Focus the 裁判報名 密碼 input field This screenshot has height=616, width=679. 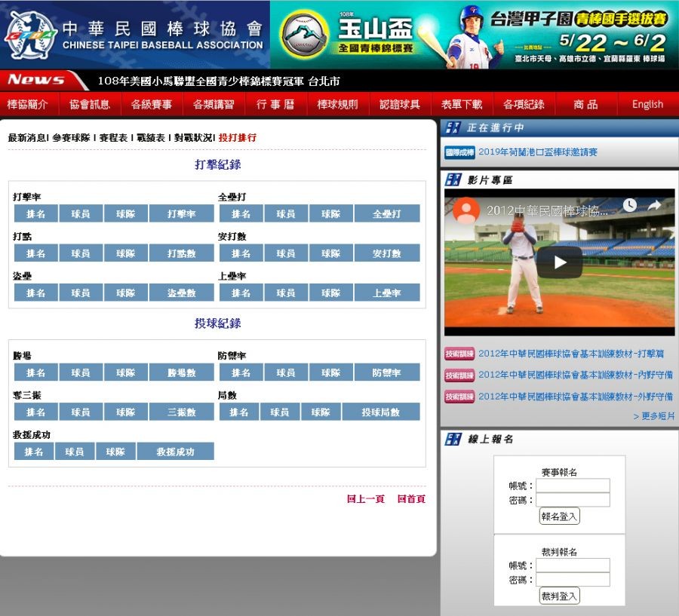tap(573, 580)
